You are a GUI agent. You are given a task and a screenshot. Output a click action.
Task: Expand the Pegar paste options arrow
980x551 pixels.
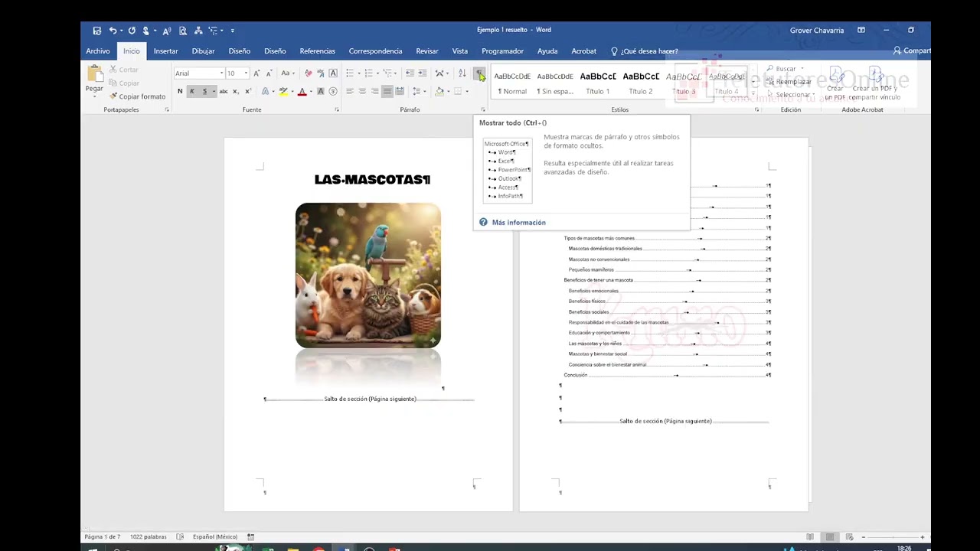(x=94, y=96)
